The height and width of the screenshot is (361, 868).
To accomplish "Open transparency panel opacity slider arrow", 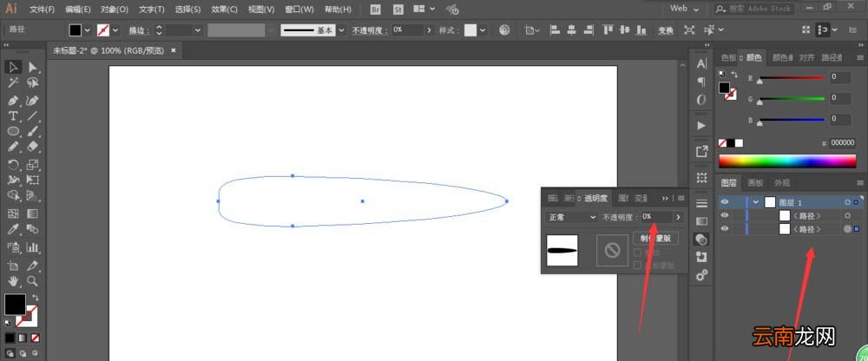I will [678, 217].
